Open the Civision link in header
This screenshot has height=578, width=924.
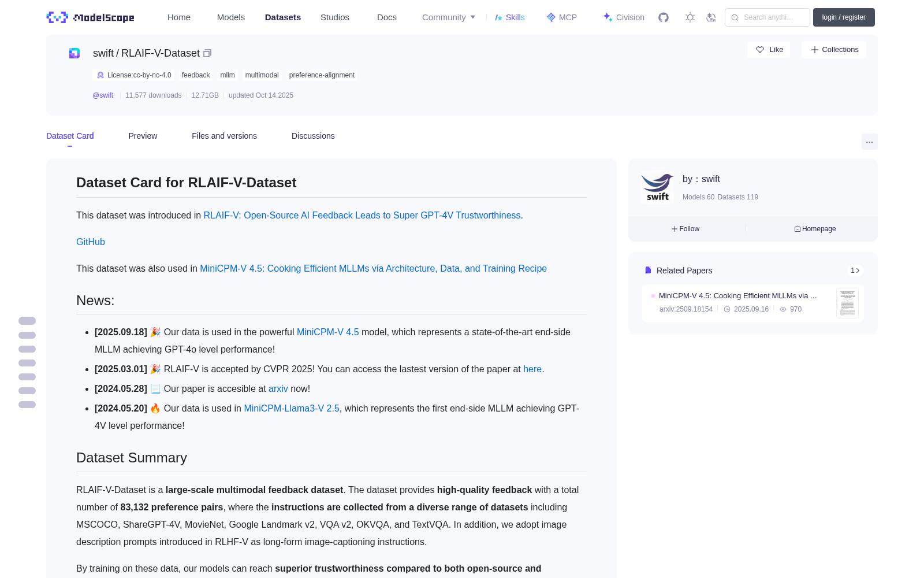click(x=624, y=17)
